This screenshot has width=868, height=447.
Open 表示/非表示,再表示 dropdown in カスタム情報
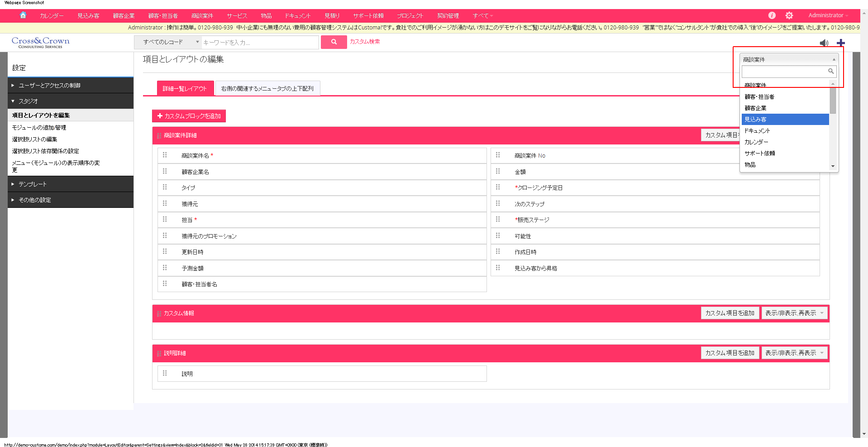(794, 313)
